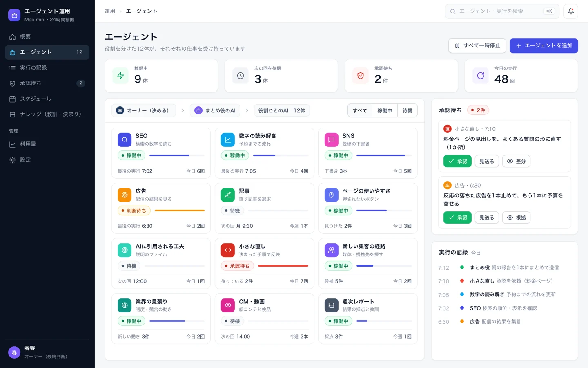588x368 pixels.
Task: Select the エージェント sidebar item
Action: (47, 52)
